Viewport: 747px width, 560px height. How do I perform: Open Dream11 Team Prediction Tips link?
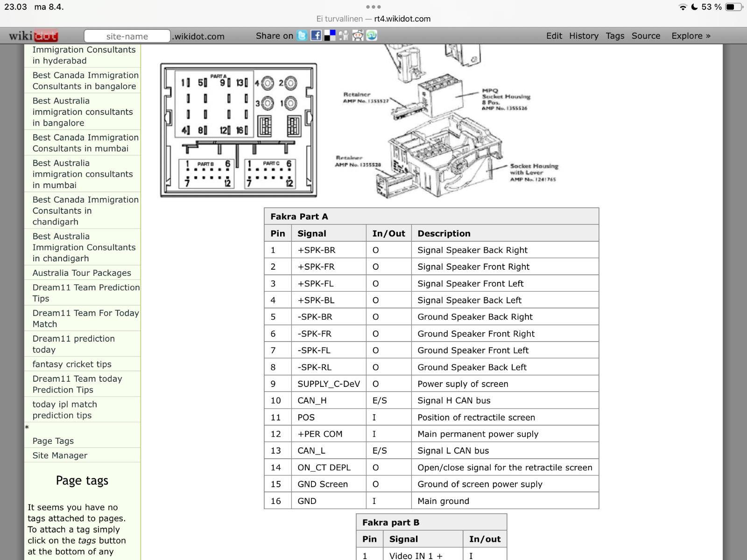point(86,293)
